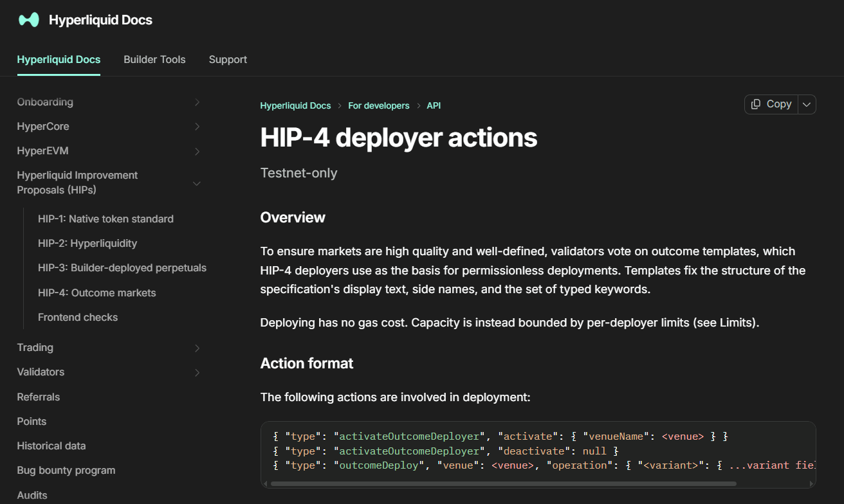Viewport: 844px width, 504px height.
Task: Expand the Trading section chevron
Action: coord(197,348)
